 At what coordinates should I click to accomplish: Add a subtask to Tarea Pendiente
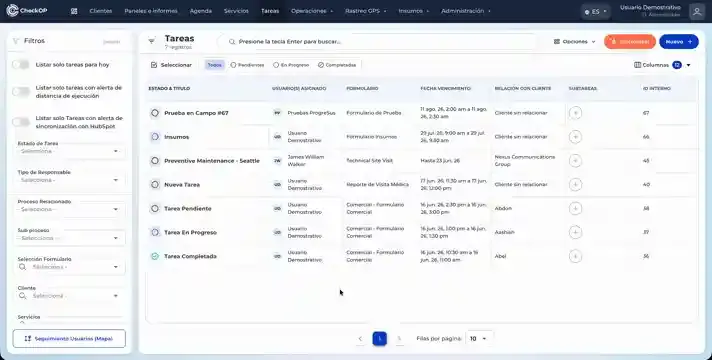click(575, 208)
